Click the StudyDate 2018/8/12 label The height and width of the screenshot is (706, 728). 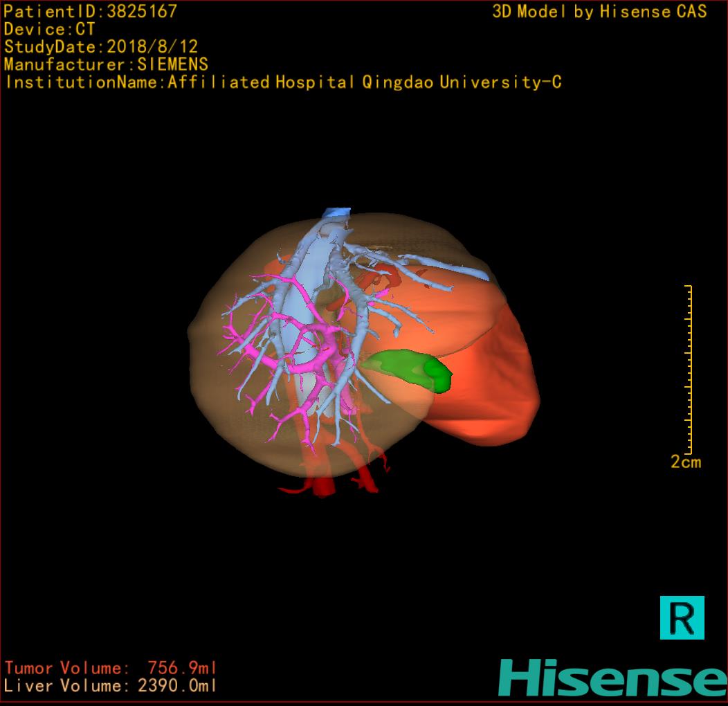(101, 47)
